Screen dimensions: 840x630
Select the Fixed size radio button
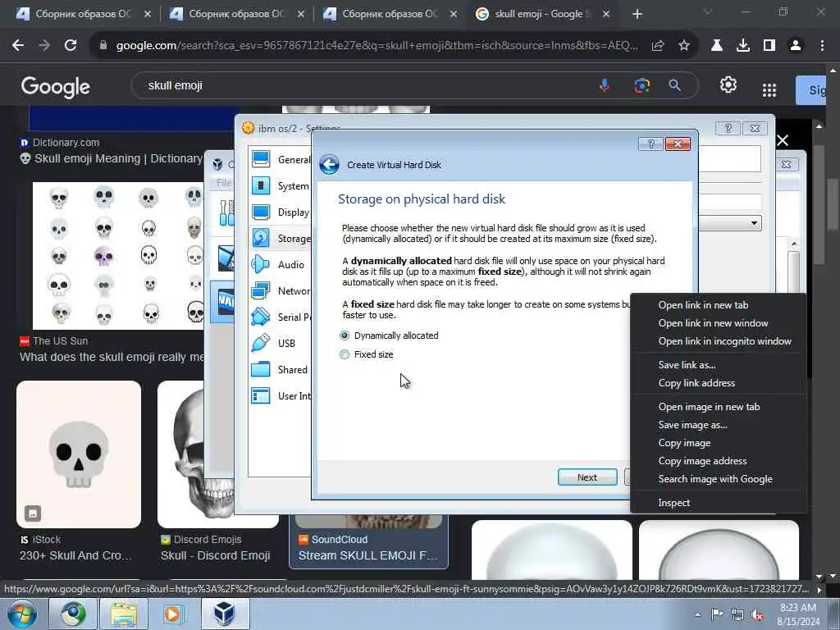[x=345, y=354]
